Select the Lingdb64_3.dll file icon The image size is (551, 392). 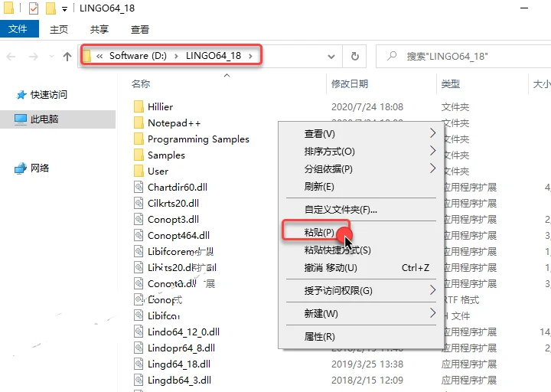tap(139, 380)
